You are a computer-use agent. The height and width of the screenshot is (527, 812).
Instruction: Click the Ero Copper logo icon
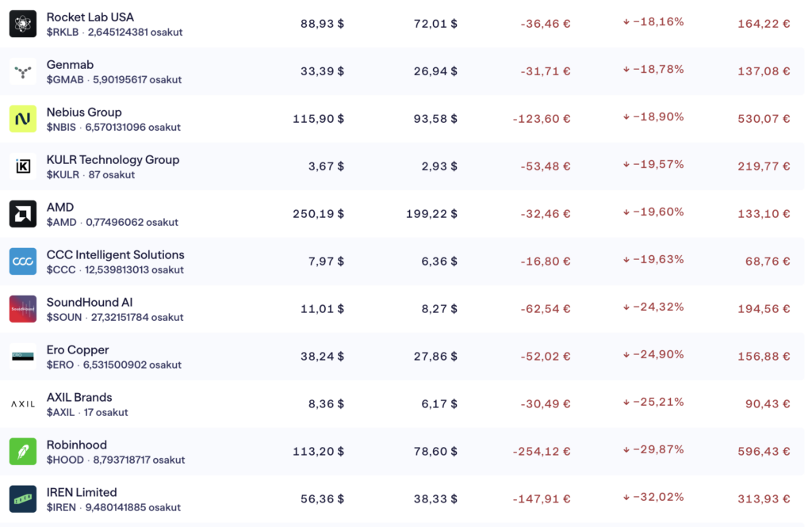pos(23,357)
